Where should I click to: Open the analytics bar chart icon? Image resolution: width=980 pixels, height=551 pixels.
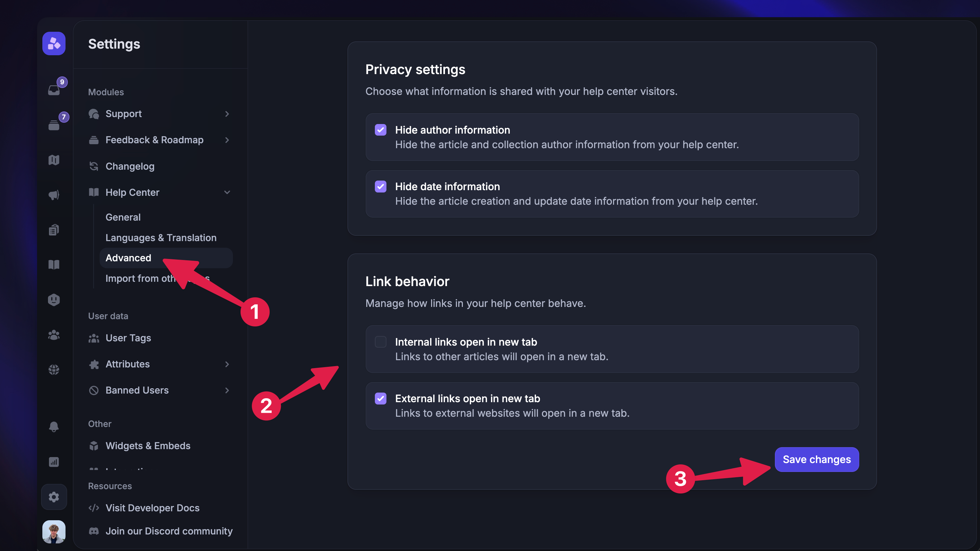pyautogui.click(x=54, y=462)
